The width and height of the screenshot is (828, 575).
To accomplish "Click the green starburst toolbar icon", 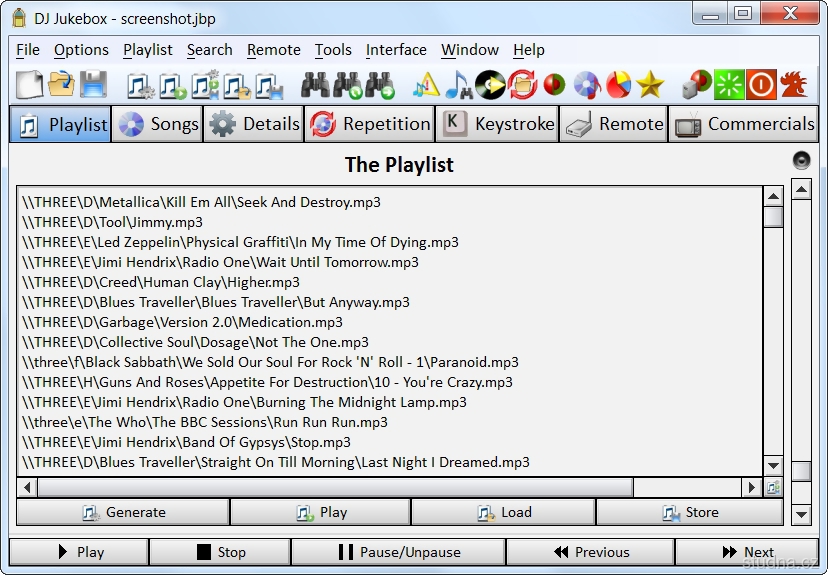I will [x=729, y=85].
